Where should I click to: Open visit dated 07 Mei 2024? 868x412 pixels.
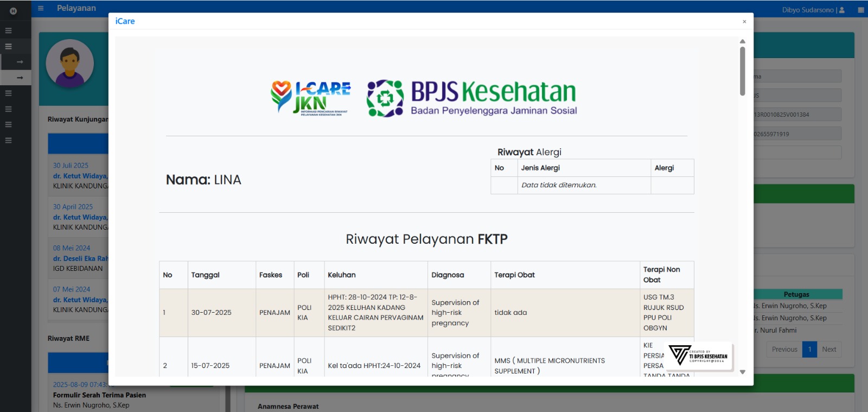72,289
